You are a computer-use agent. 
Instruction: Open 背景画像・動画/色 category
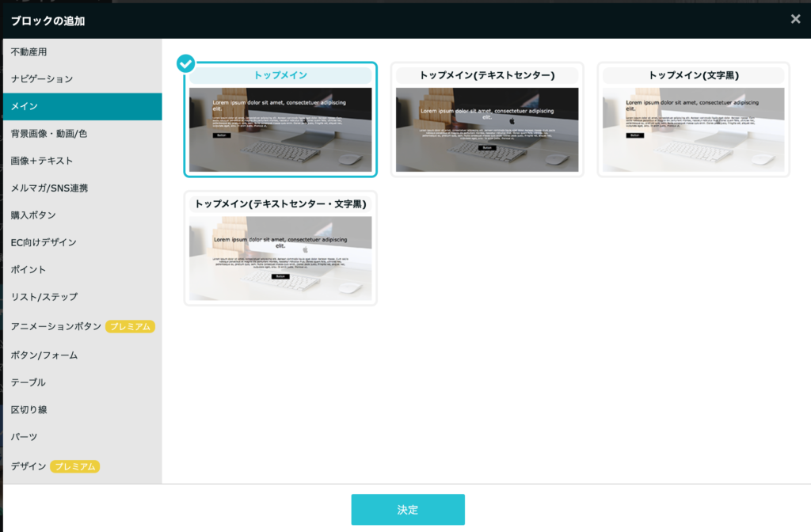pyautogui.click(x=49, y=134)
